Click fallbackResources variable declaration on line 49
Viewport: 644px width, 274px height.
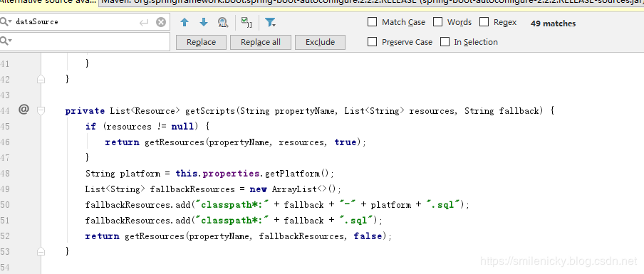[x=192, y=189]
